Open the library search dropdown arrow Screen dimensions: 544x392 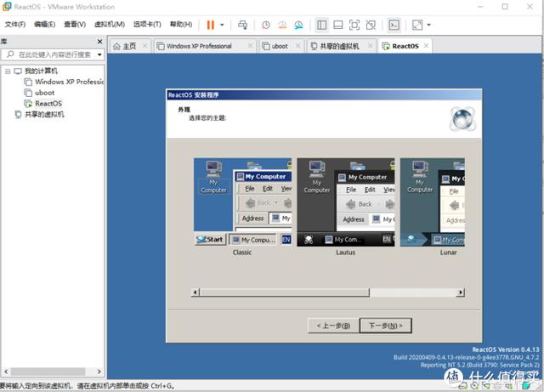99,54
